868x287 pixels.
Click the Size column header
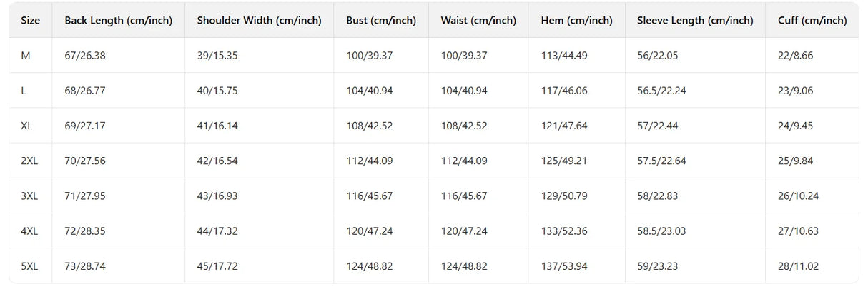(30, 21)
